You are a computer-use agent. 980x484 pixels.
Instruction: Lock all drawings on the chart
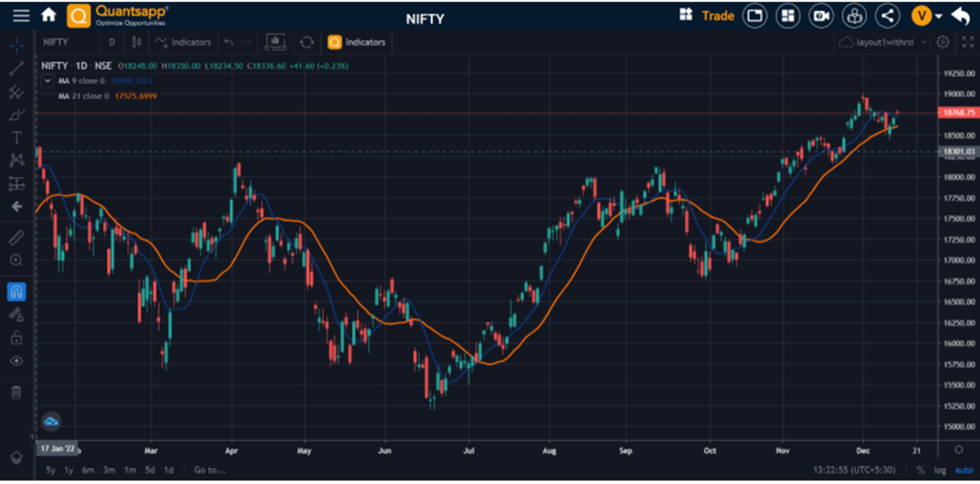click(x=17, y=337)
